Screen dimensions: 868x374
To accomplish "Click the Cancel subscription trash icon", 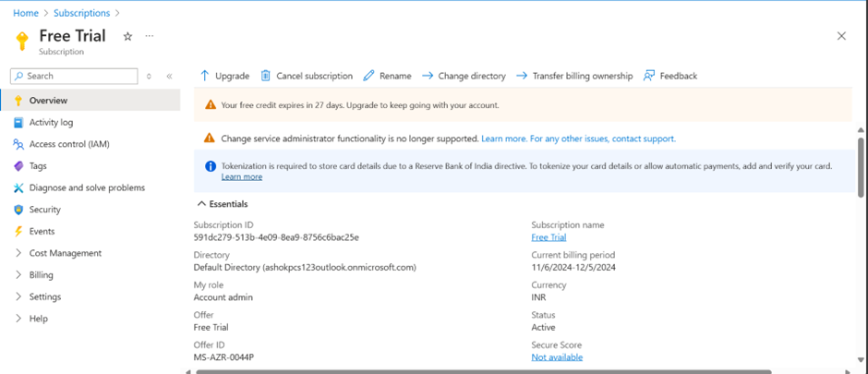I will pos(266,76).
